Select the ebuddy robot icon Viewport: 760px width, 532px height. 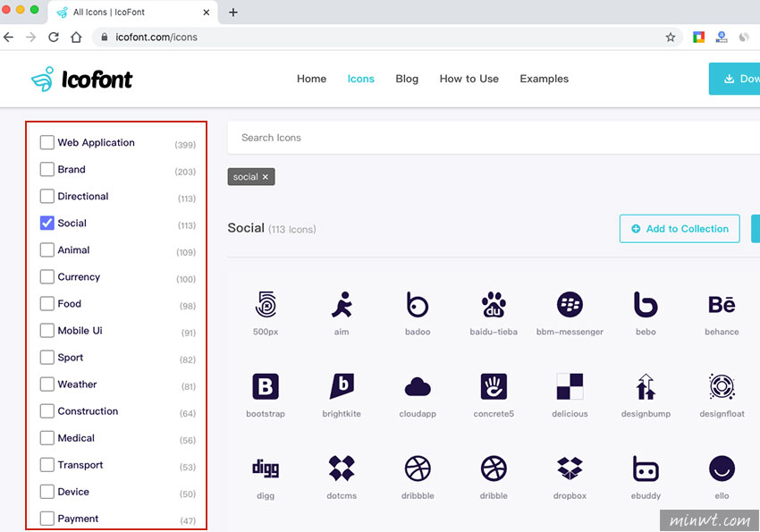pyautogui.click(x=646, y=469)
